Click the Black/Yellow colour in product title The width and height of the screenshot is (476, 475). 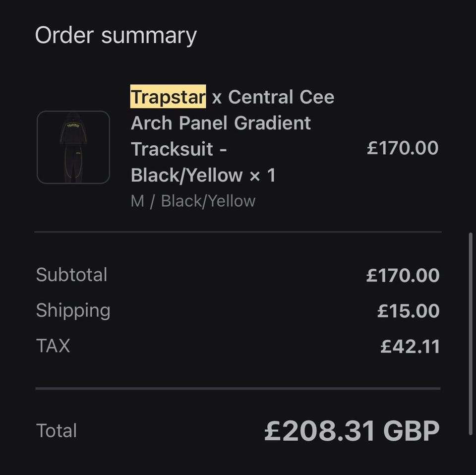pos(186,175)
